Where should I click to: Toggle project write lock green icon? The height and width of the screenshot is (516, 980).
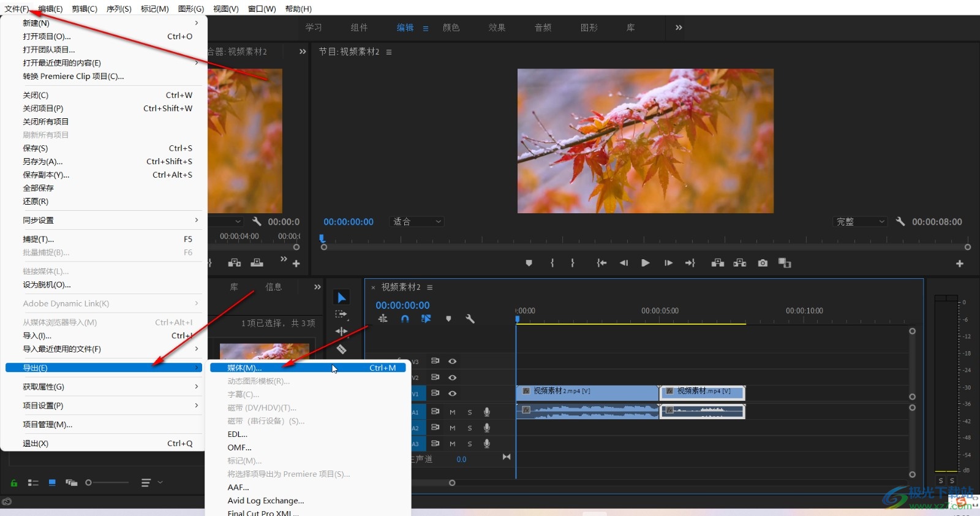[x=14, y=483]
